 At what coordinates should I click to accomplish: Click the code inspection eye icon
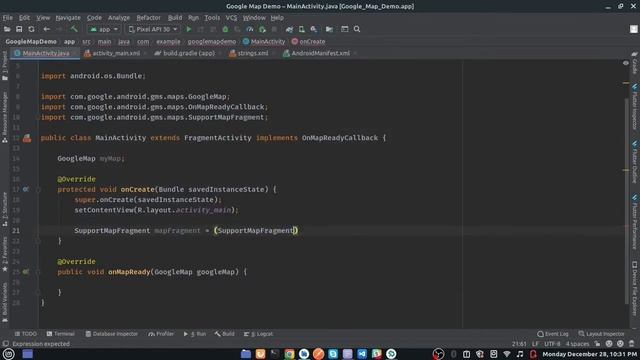click(x=626, y=63)
